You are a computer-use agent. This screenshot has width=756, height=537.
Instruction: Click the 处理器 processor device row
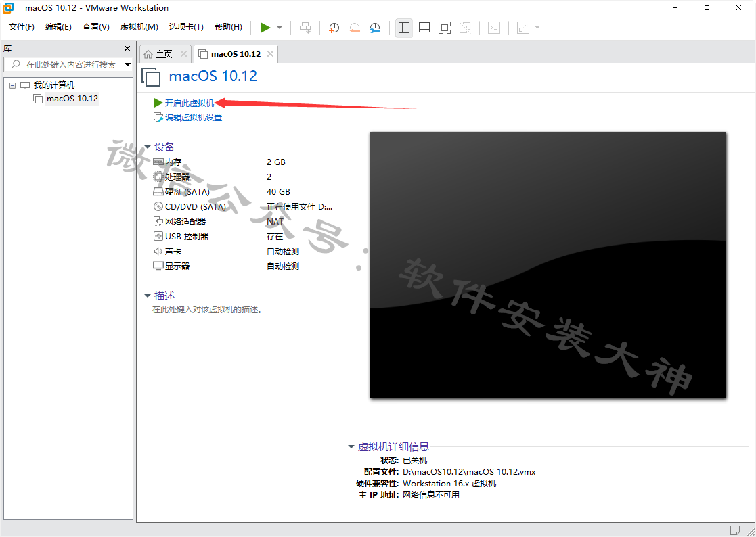tap(242, 177)
